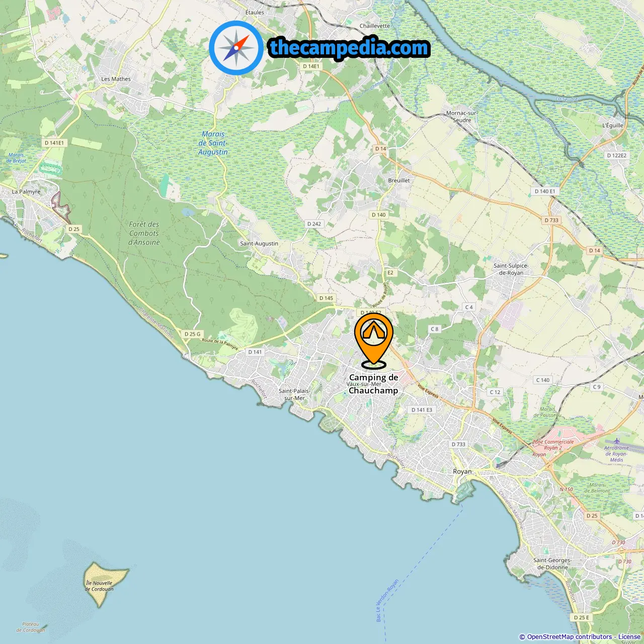Screen dimensions: 644x644
Task: Select the Saint-Palais-sur-Mer town label
Action: tap(294, 394)
